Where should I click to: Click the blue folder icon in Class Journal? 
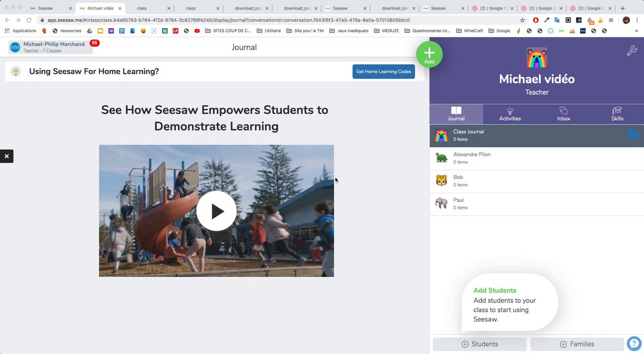(x=633, y=134)
